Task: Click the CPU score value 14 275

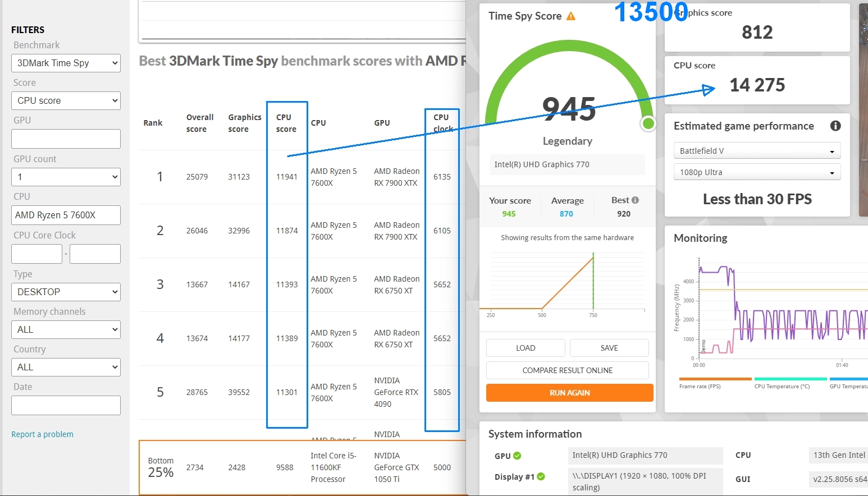Action: 757,85
